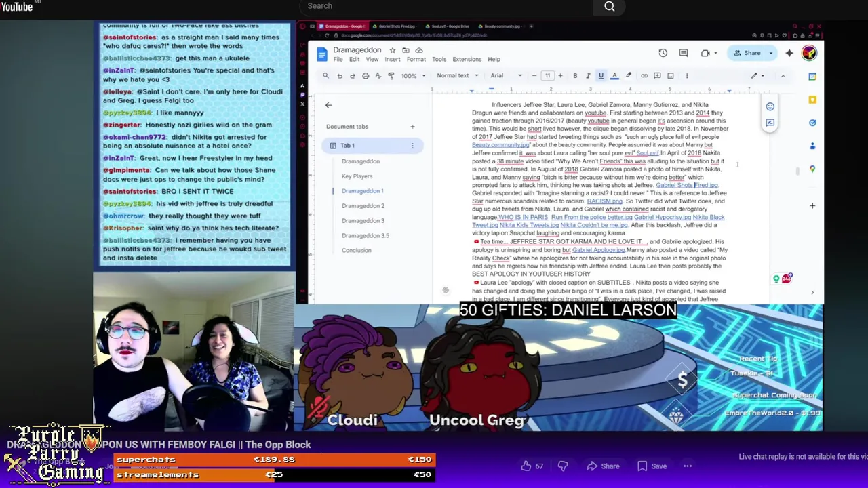Toggle underline formatting
The height and width of the screenshot is (488, 868).
click(601, 76)
